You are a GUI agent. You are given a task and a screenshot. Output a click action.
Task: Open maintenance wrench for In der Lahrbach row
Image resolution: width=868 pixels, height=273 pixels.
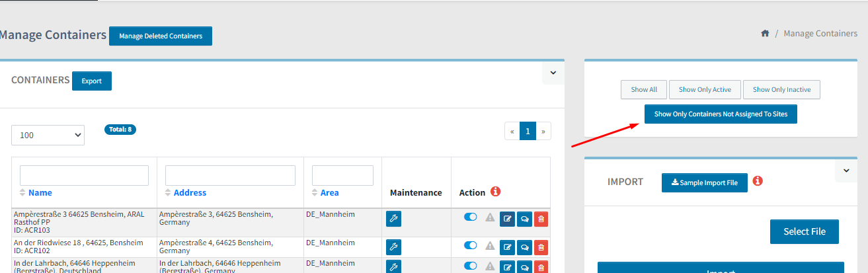coord(393,267)
